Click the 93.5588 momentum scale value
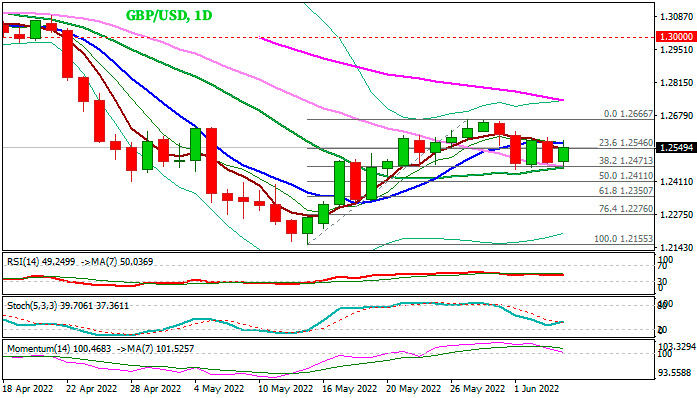Viewport: 697px width, 398px height. pos(676,373)
